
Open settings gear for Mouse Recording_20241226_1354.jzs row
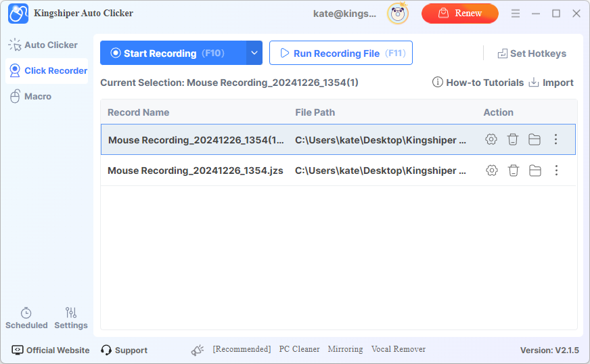pyautogui.click(x=491, y=170)
